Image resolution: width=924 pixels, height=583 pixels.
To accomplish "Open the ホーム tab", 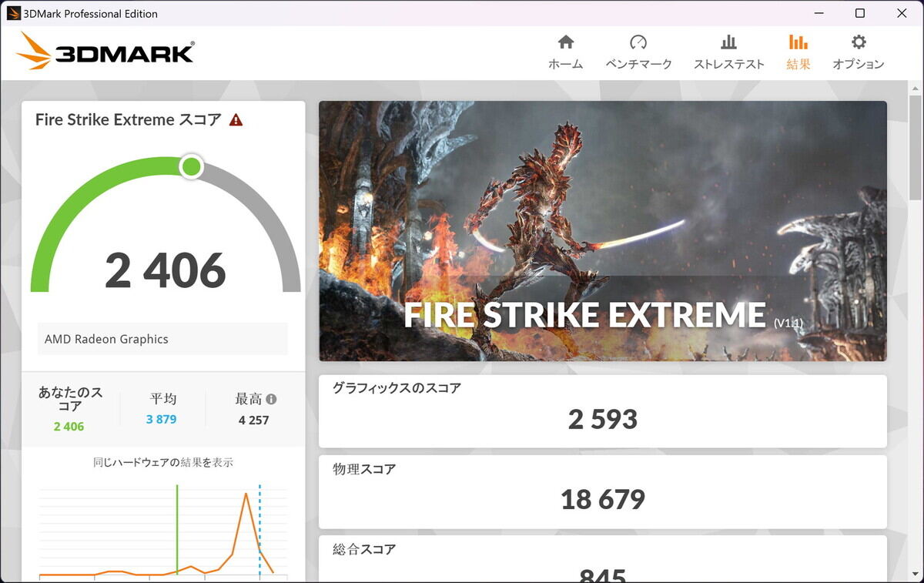I will [565, 52].
